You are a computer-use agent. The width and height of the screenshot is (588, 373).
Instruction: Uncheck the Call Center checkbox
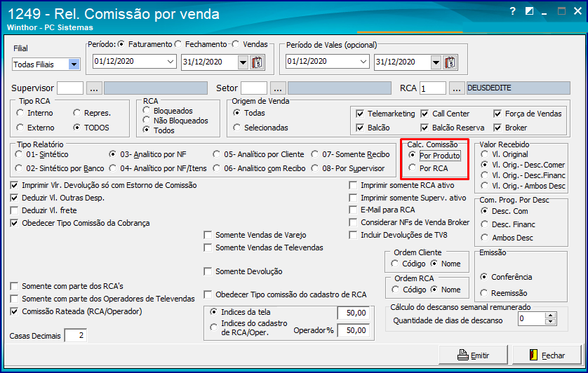tap(425, 114)
